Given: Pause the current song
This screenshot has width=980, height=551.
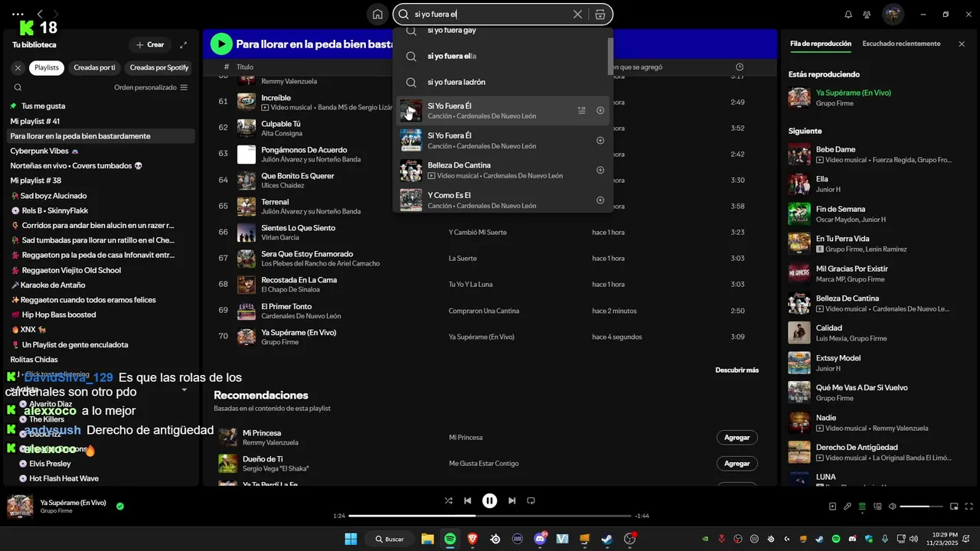Looking at the screenshot, I should (x=490, y=500).
